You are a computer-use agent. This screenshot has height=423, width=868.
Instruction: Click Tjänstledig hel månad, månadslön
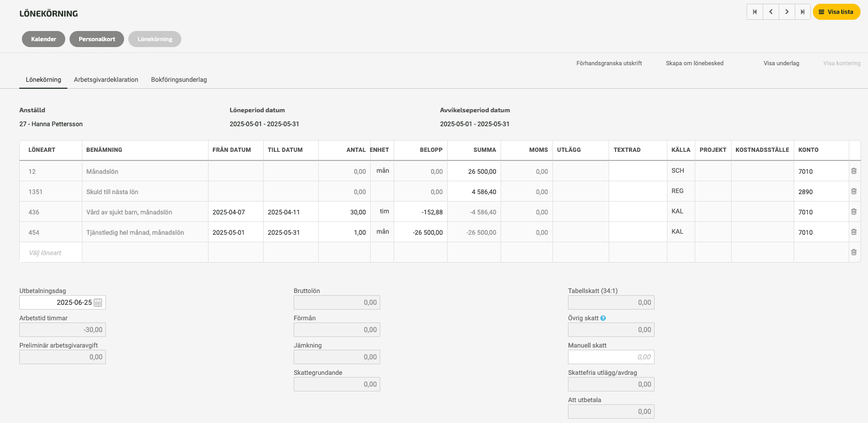pos(135,233)
